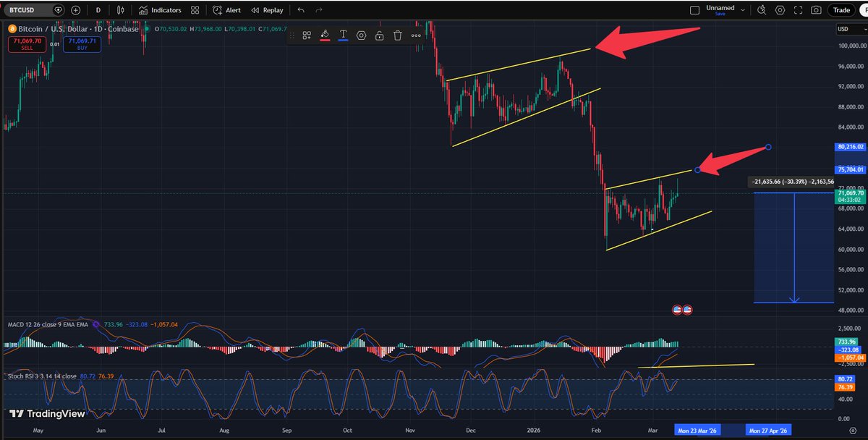This screenshot has width=868, height=440.
Task: Click the green market status dot
Action: pos(147,28)
